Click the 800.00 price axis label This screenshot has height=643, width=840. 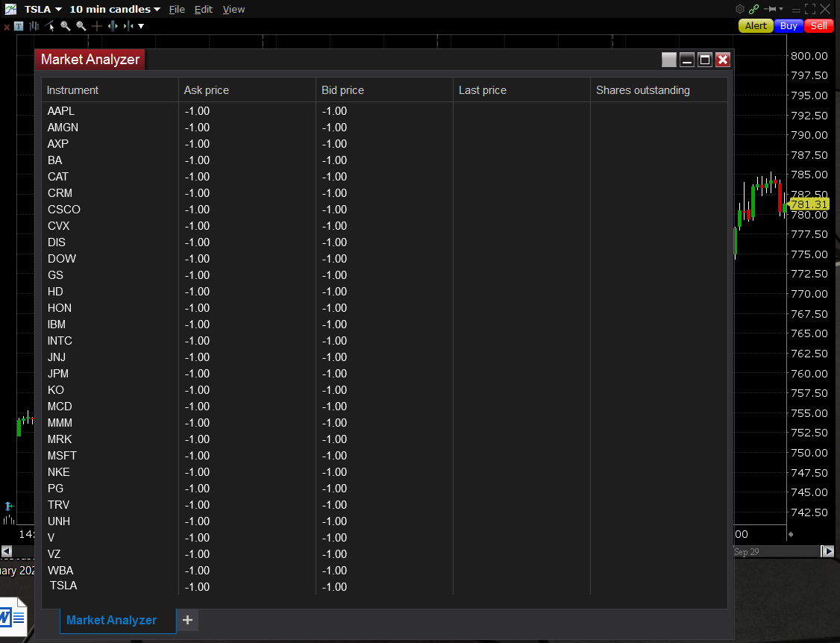[809, 56]
